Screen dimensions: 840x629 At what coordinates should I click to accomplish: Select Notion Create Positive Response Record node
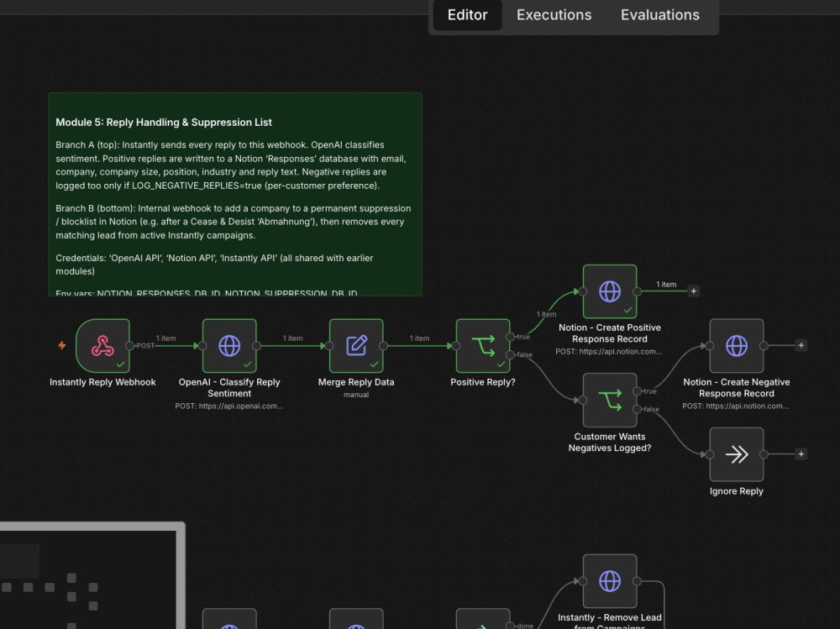(610, 291)
